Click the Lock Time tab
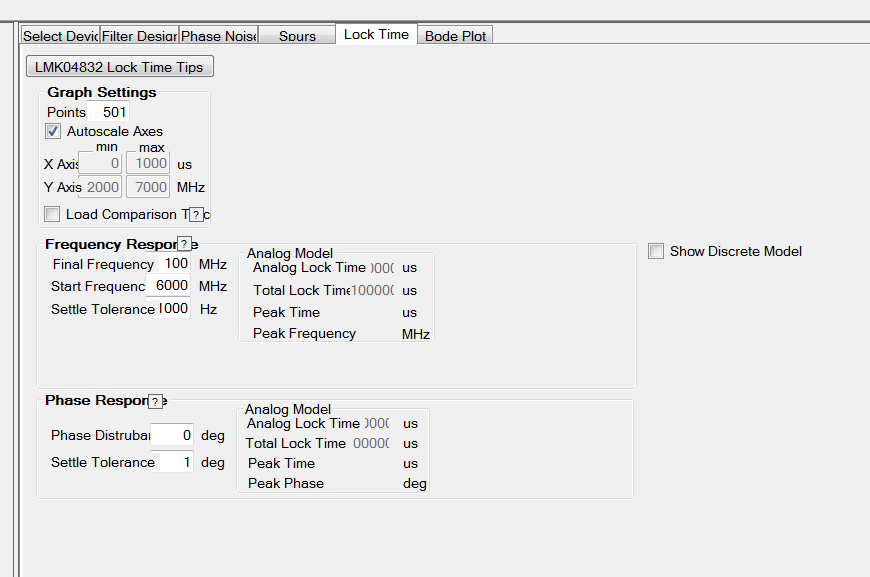 [375, 33]
